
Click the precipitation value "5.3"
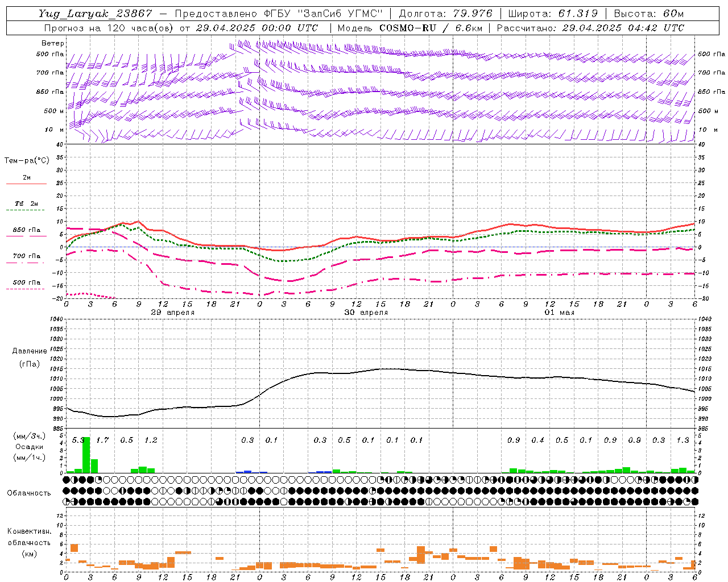(78, 440)
